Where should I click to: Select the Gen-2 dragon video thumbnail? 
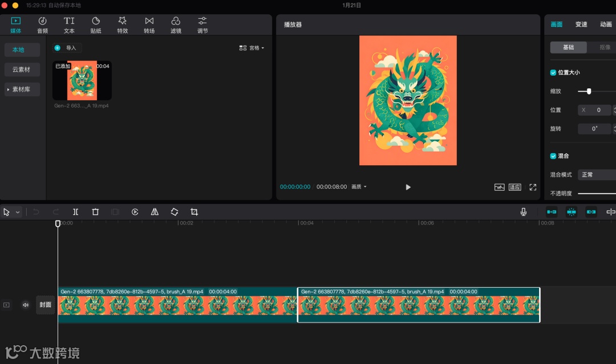(x=82, y=80)
